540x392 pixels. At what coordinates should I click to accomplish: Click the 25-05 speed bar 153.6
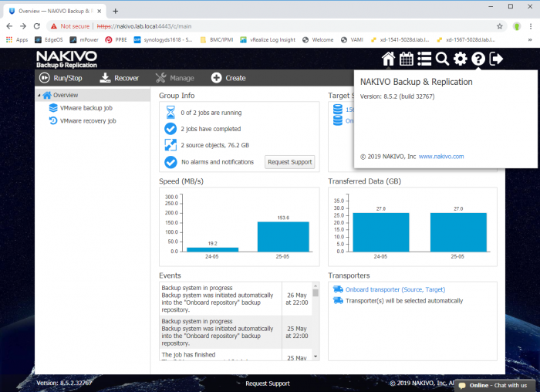(283, 237)
